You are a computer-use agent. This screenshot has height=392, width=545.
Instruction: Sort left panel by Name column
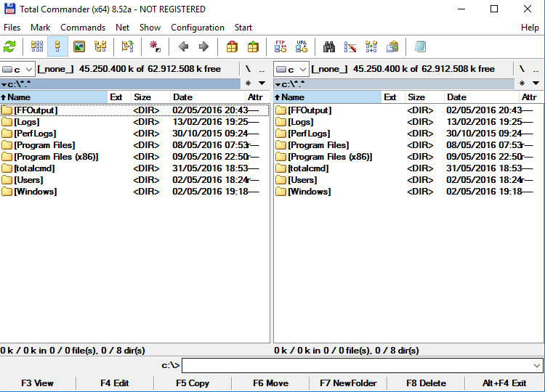click(x=54, y=97)
